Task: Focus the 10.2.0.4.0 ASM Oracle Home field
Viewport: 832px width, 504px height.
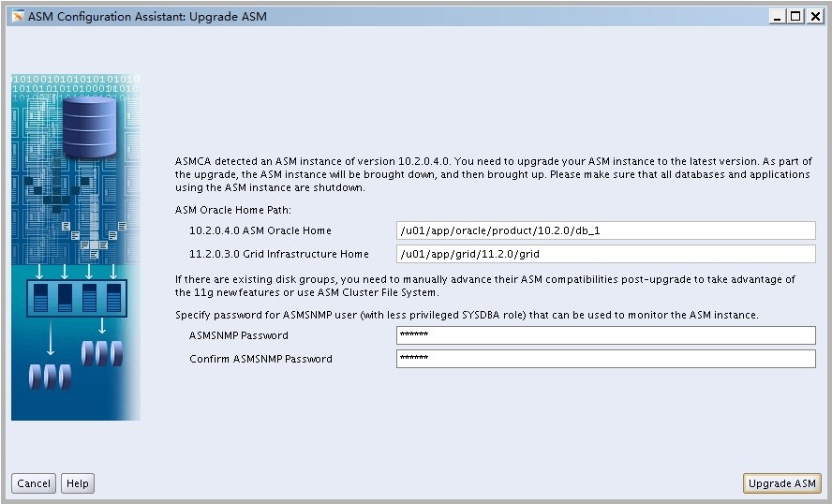Action: [605, 230]
